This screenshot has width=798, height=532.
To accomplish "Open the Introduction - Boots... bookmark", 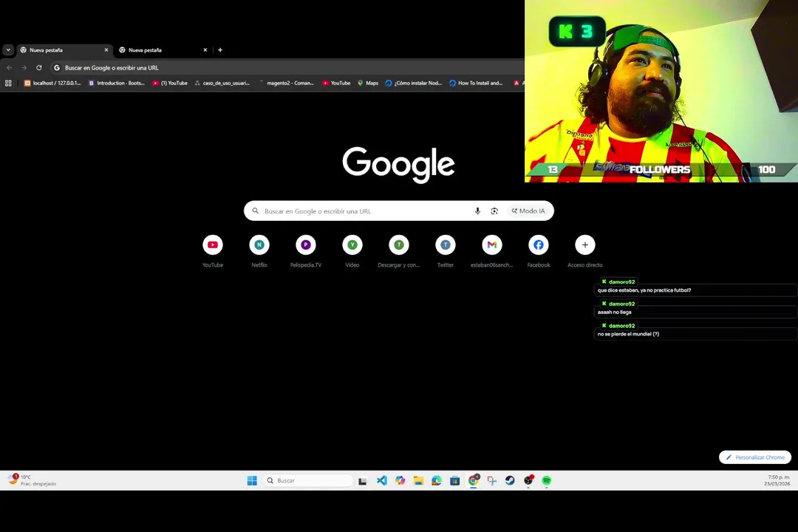I will 117,83.
